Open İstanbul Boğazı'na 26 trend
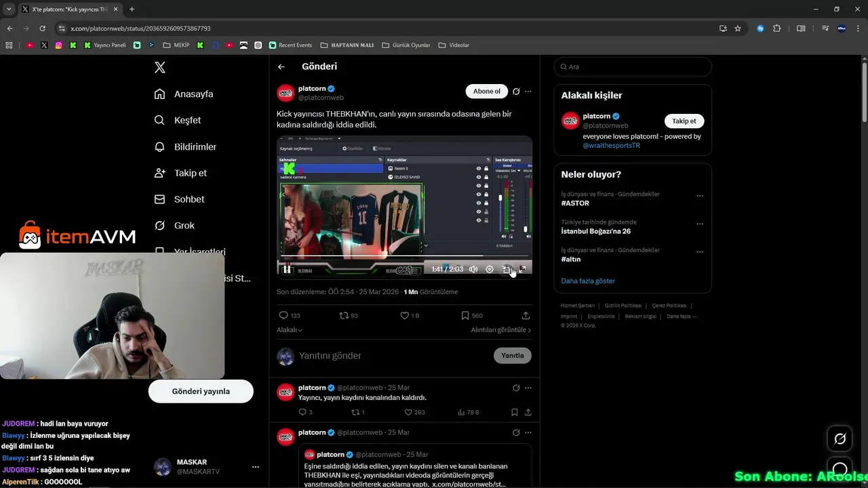Screen dimensions: 868x488 point(595,231)
